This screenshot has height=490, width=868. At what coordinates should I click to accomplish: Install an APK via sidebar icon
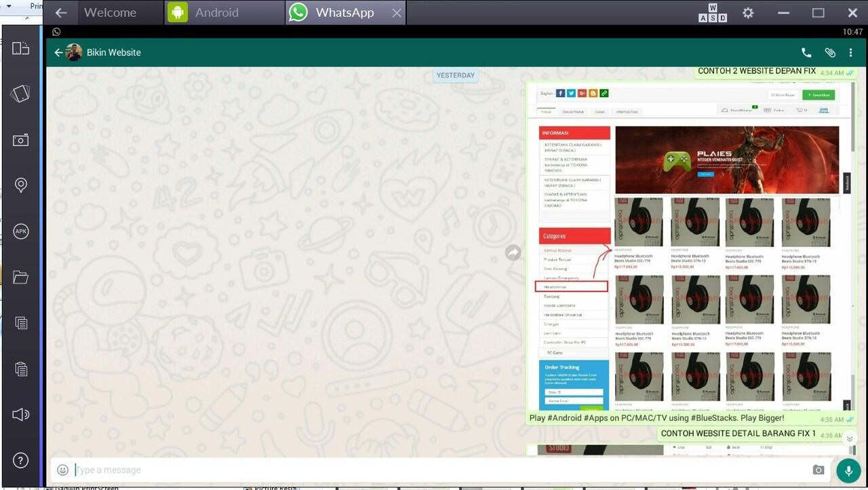[x=21, y=231]
